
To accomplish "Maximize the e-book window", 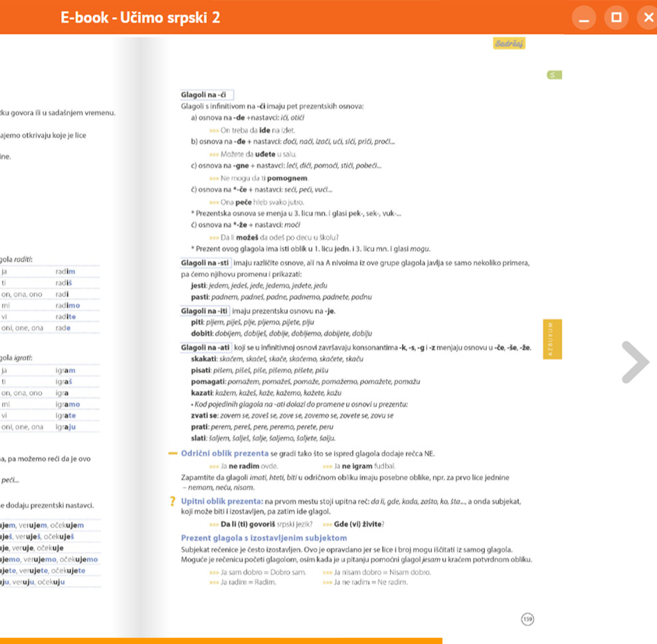I will tap(616, 17).
